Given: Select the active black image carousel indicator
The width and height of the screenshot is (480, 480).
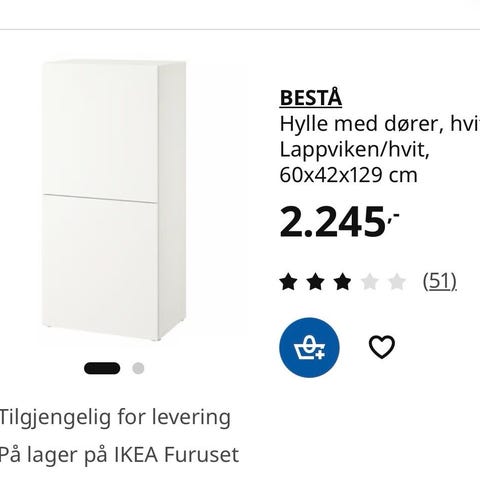Looking at the screenshot, I should (102, 368).
